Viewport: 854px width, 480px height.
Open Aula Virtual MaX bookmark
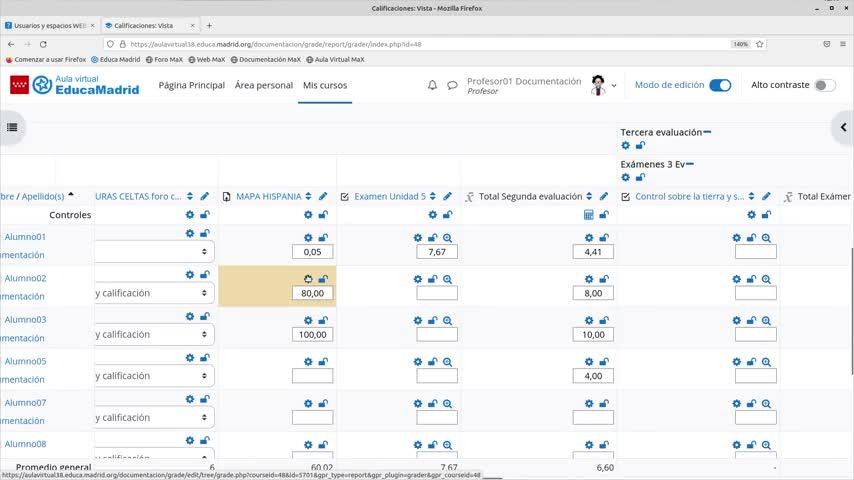point(335,59)
